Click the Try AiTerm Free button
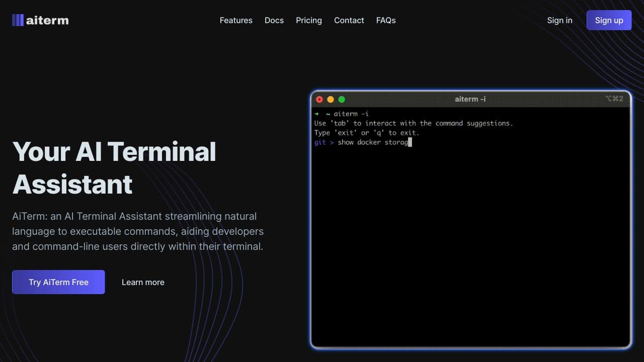The width and height of the screenshot is (644, 362). click(x=58, y=282)
